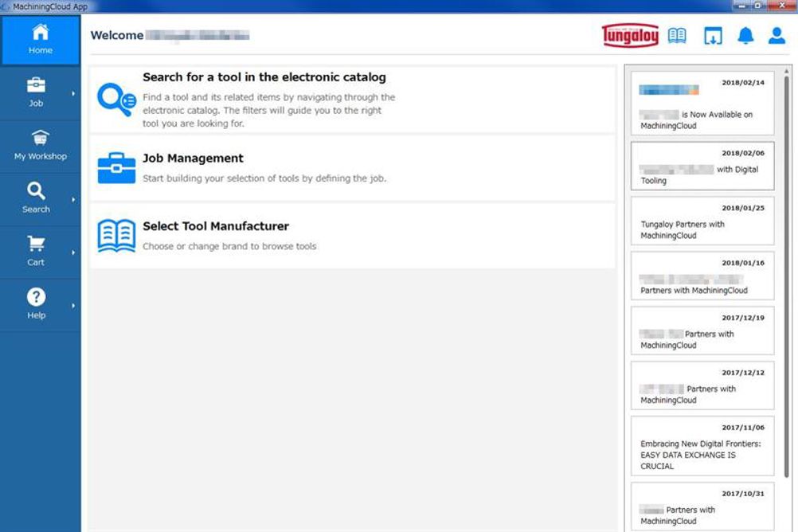This screenshot has height=532, width=798.
Task: Expand the Cart submenu arrow
Action: [x=73, y=252]
